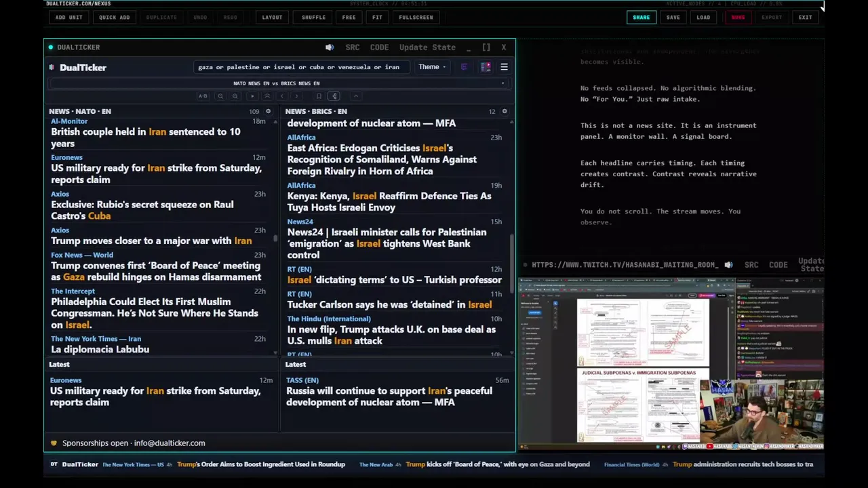Click the Twitch stream video thumbnail
868x488 pixels.
[x=671, y=364]
